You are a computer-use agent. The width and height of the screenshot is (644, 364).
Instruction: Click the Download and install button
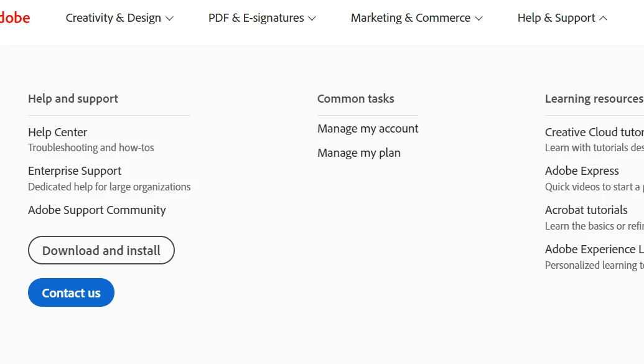[x=101, y=250]
